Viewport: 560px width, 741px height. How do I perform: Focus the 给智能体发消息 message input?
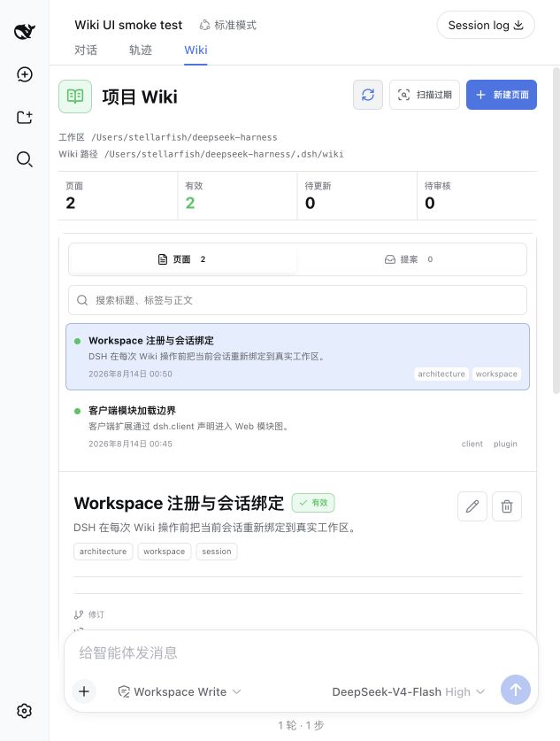(302, 652)
